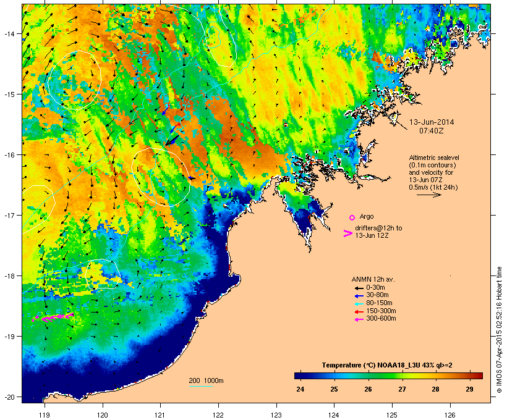Click the latitude label -15
Screen dimensions: 507x420
[9, 94]
